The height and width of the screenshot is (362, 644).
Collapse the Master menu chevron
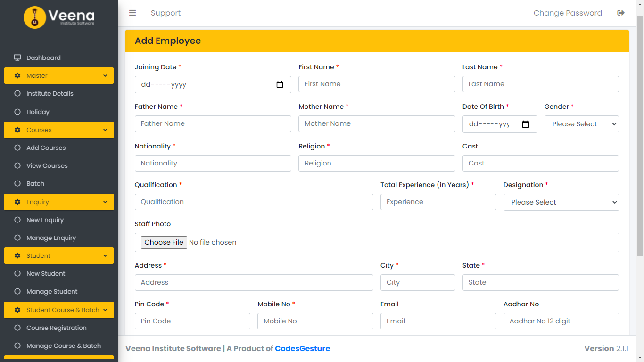[105, 75]
